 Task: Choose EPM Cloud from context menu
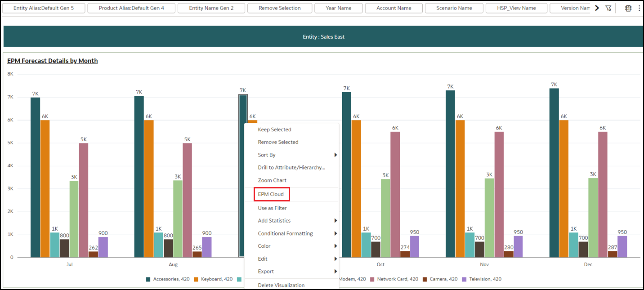point(271,194)
